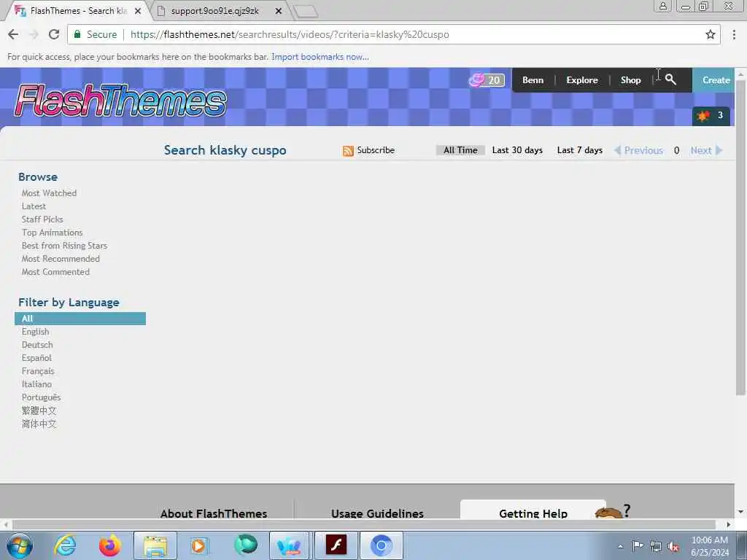This screenshot has height=560, width=747.
Task: Open the Usage Guidelines footer section
Action: tap(377, 513)
